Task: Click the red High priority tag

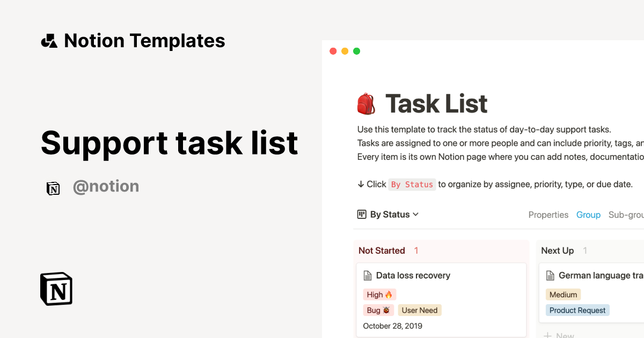Action: [x=379, y=295]
